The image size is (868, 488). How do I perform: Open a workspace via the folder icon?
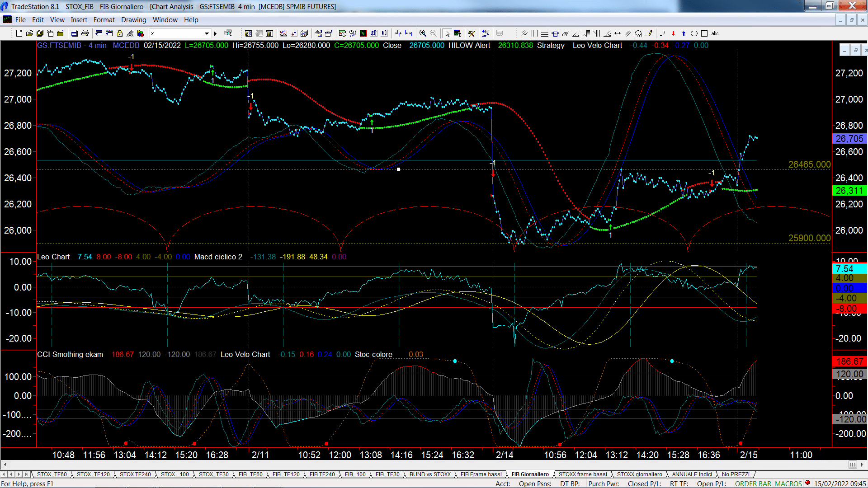tap(29, 33)
